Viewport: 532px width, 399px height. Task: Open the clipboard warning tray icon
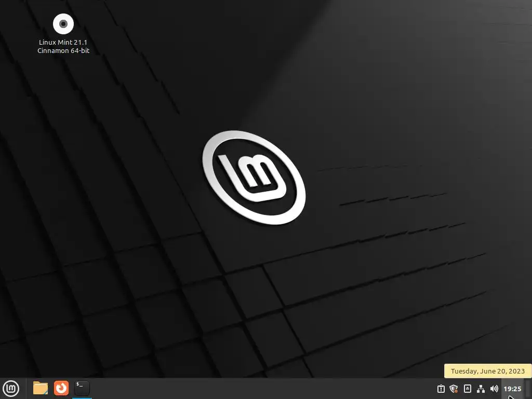click(x=441, y=389)
